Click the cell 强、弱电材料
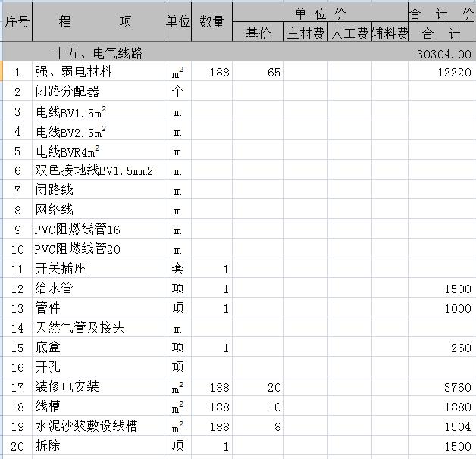The image size is (476, 459). pos(98,72)
